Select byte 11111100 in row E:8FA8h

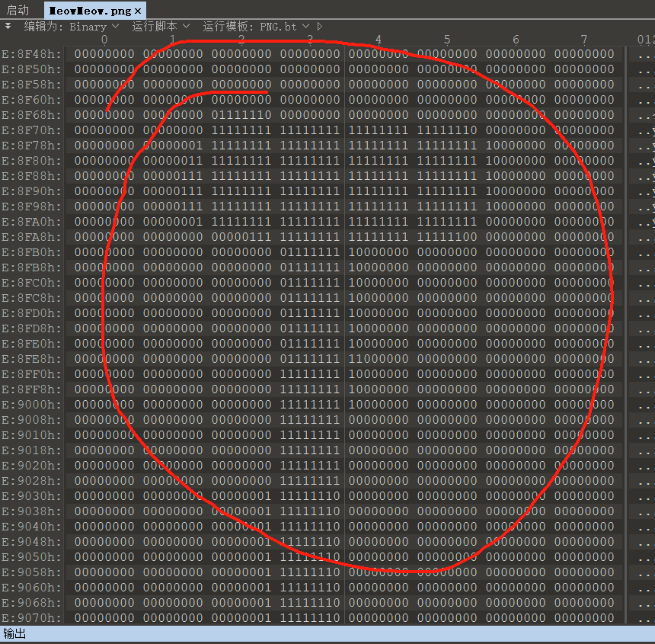[447, 237]
